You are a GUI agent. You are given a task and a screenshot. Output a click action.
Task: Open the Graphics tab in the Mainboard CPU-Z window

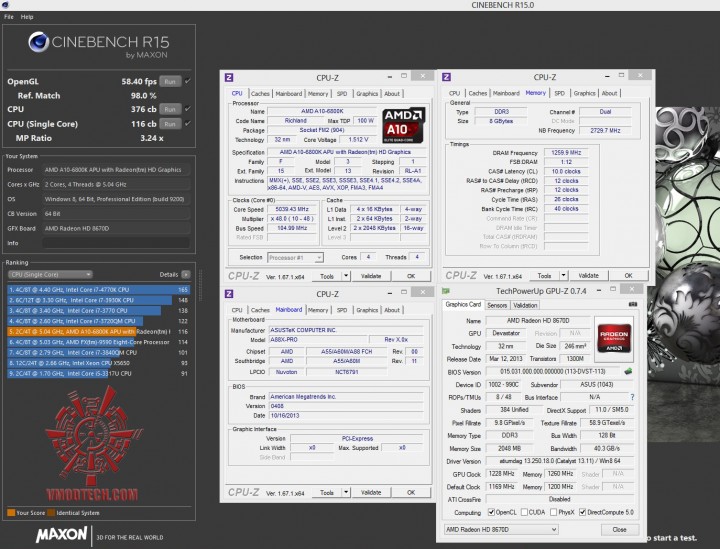(367, 310)
